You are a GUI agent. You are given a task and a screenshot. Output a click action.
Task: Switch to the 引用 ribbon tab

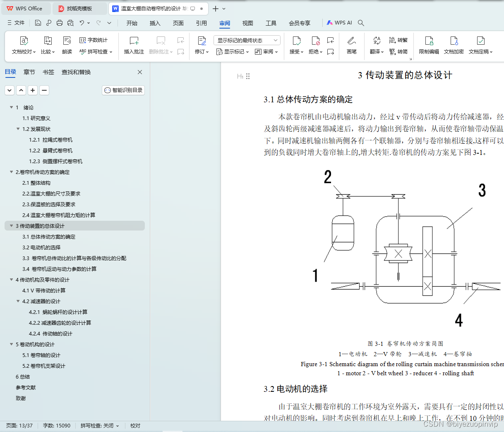tap(202, 23)
